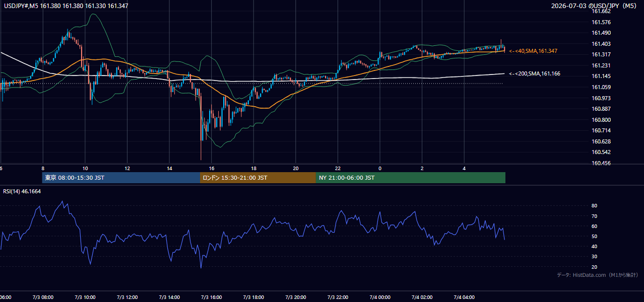Viewport: 644px width, 302px height.
Task: Click the ロンドン 15:30-21:00 JST session bar
Action: tap(258, 178)
